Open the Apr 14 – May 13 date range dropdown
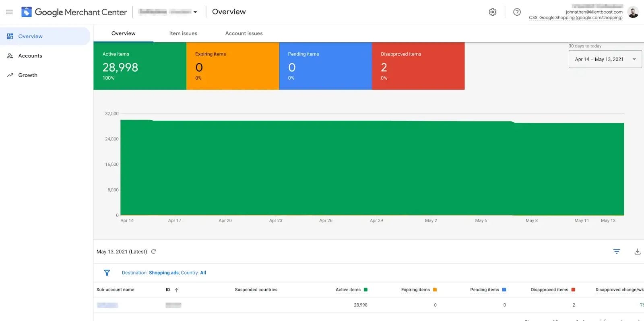Image resolution: width=644 pixels, height=321 pixels. [x=605, y=59]
